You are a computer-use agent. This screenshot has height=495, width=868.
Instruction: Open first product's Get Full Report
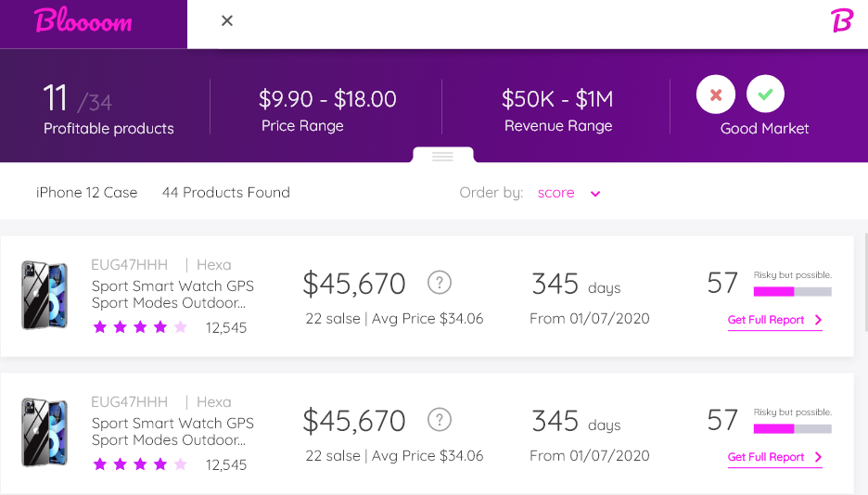click(x=774, y=320)
